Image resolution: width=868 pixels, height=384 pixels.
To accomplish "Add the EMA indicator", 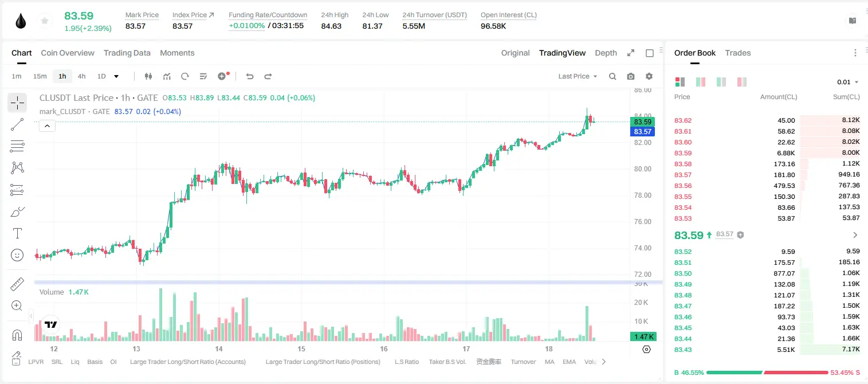I will [569, 362].
